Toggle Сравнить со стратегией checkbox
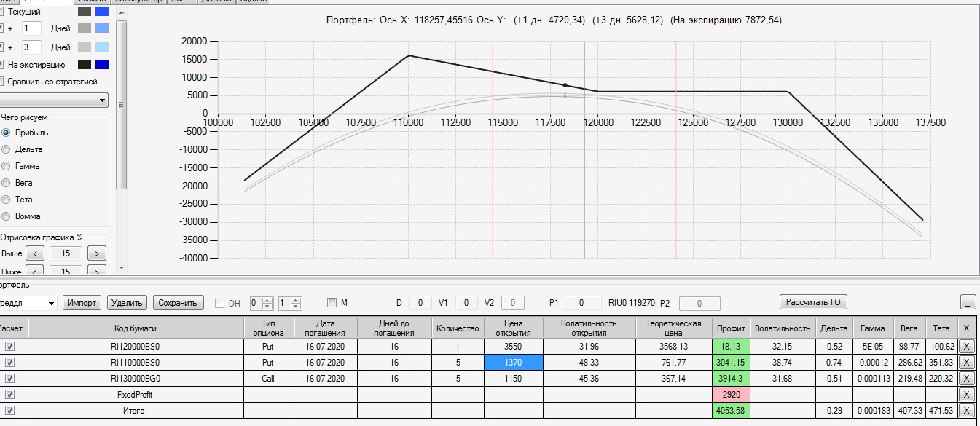This screenshot has height=426, width=980. click(2, 82)
